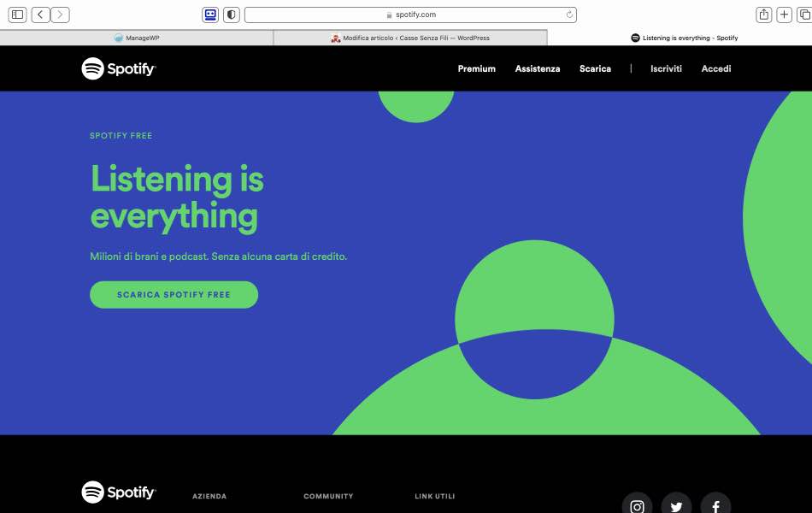Open the blue robot extension icon
812x513 pixels.
[x=210, y=15]
